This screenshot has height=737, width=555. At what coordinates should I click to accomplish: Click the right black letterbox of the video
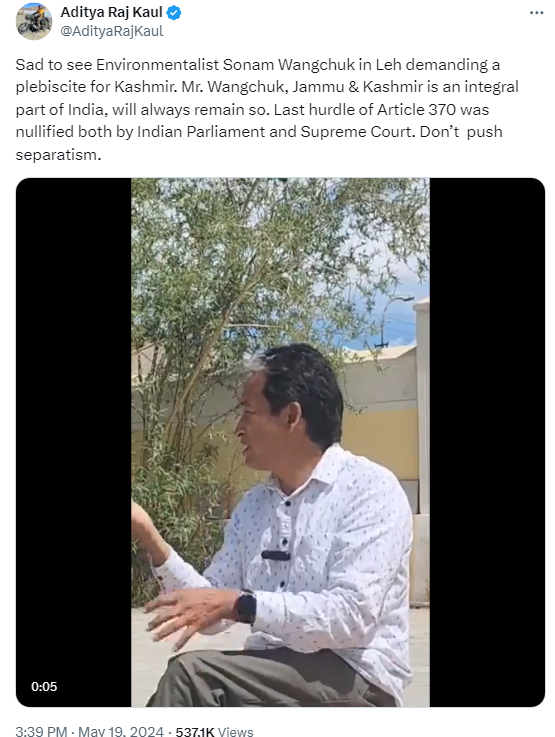click(x=487, y=442)
